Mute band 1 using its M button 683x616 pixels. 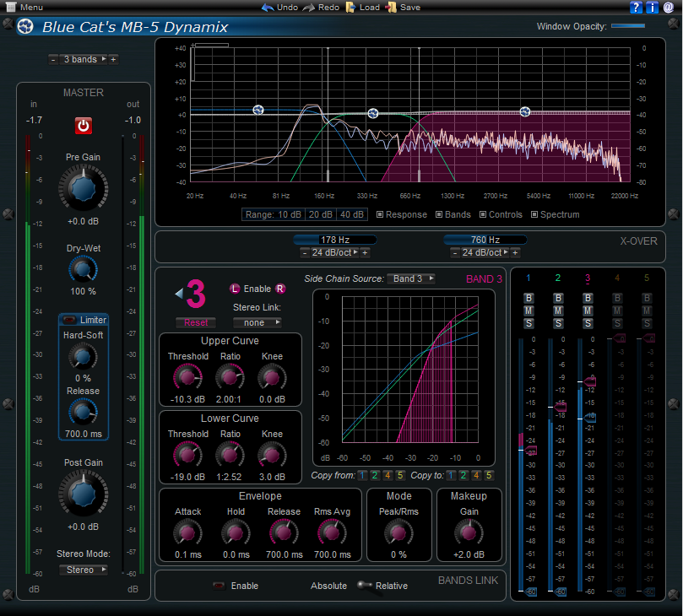click(528, 310)
